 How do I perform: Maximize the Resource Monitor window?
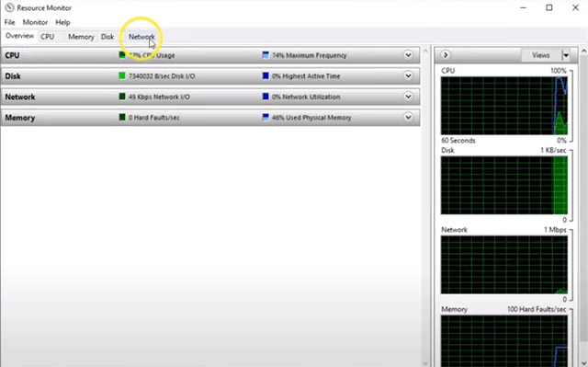[x=549, y=7]
